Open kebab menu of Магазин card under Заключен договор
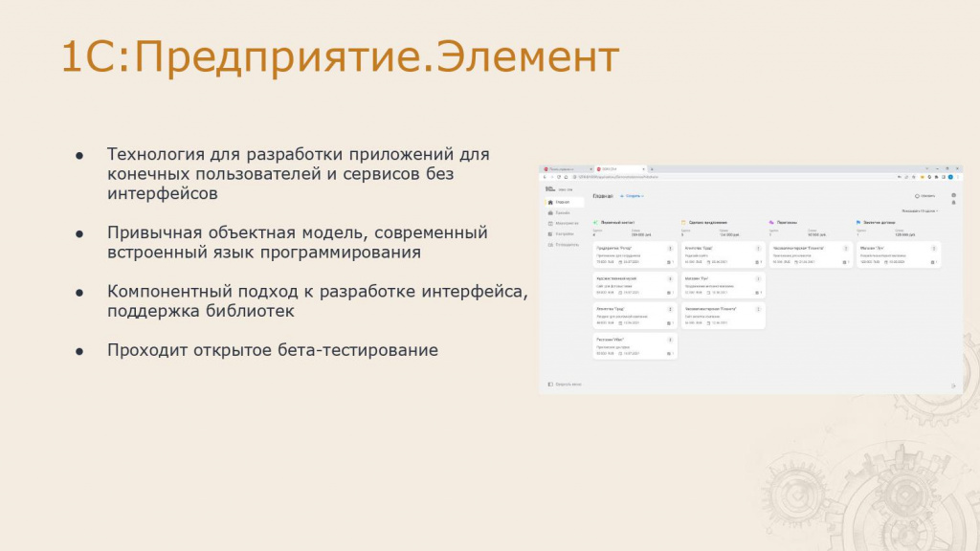The height and width of the screenshot is (551, 980). coord(934,249)
